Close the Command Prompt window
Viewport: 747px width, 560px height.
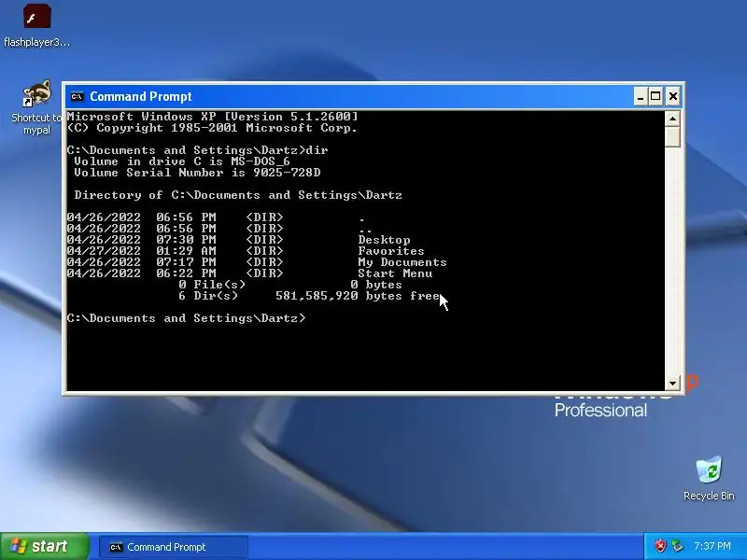click(672, 97)
